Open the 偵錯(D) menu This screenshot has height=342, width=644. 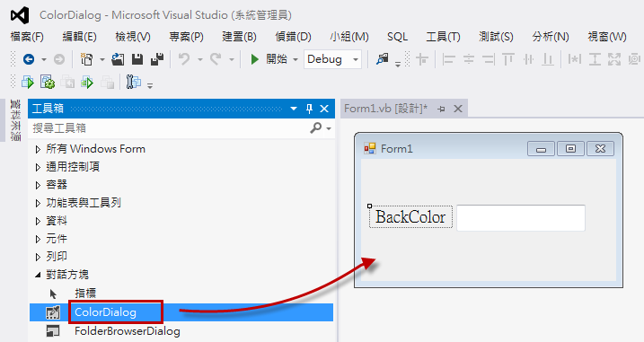tap(293, 37)
